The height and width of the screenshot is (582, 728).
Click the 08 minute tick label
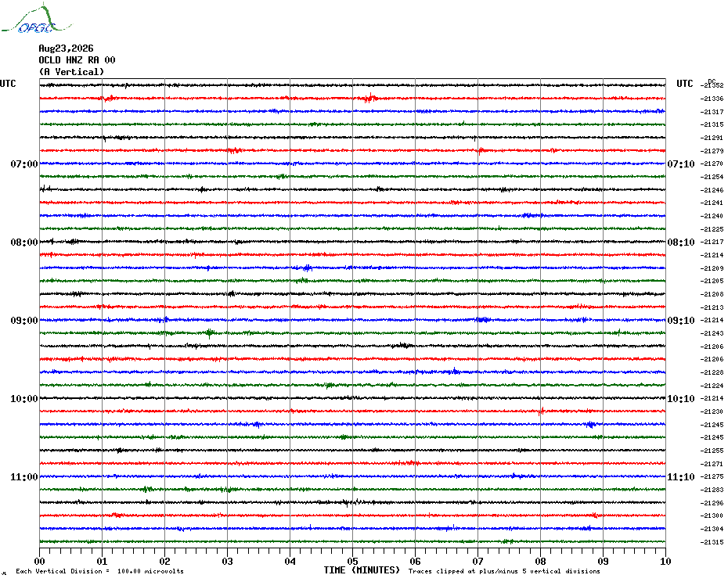point(540,561)
